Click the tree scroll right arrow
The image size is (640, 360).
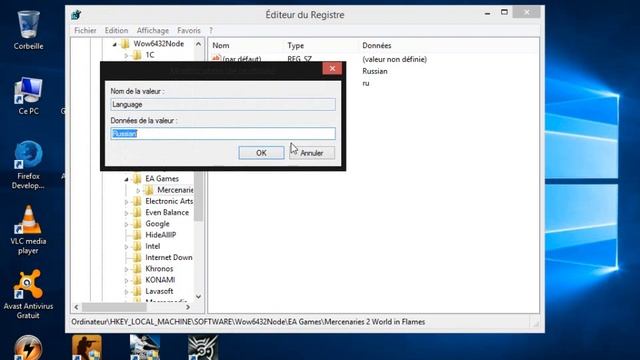(188, 307)
